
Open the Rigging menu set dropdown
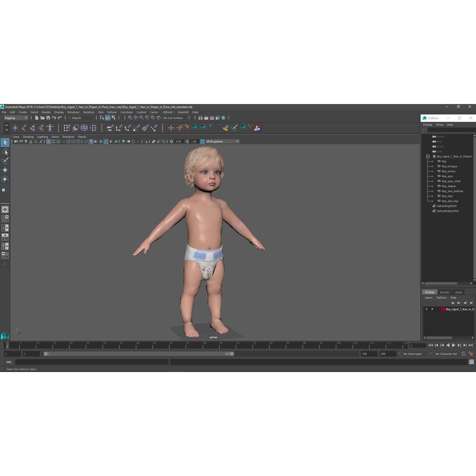coord(16,118)
